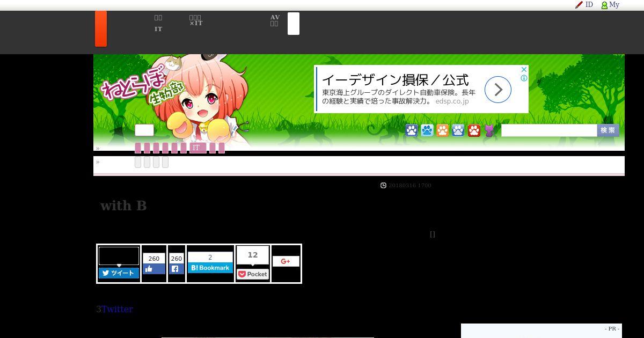644x338 pixels.
Task: Click the Facebook thumbs-up like button
Action: pos(154,269)
